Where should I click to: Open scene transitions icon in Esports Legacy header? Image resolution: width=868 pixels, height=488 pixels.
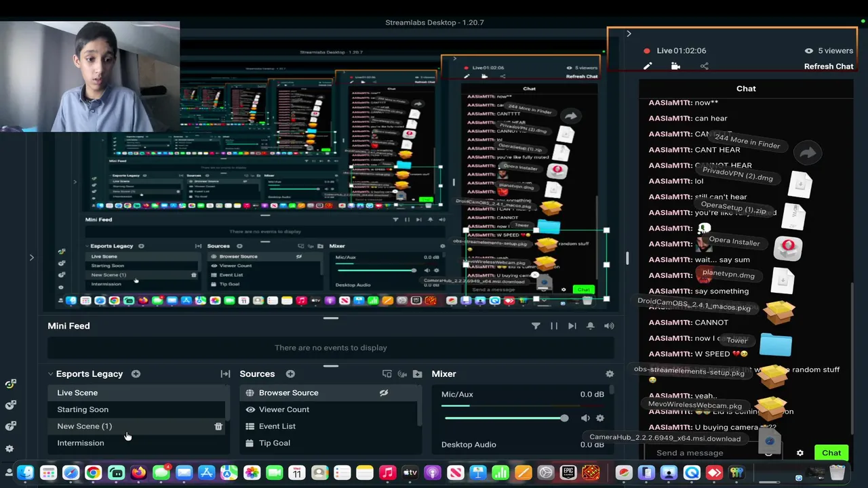coord(225,374)
